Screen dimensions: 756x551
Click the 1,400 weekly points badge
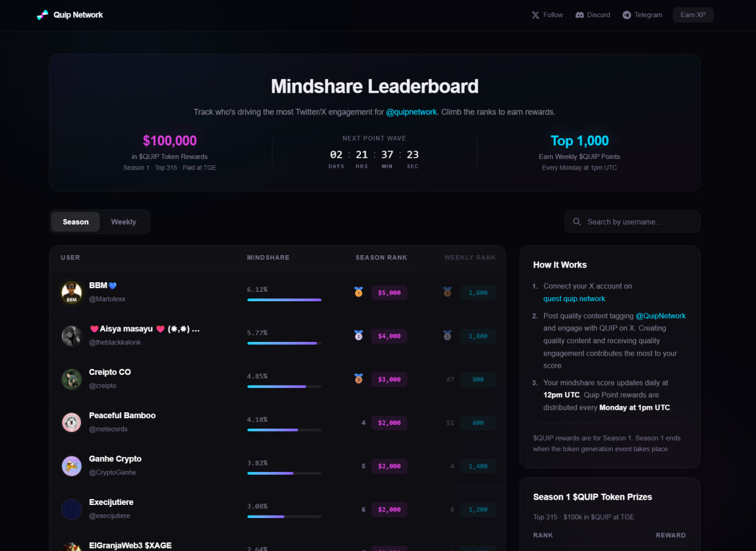(x=478, y=467)
